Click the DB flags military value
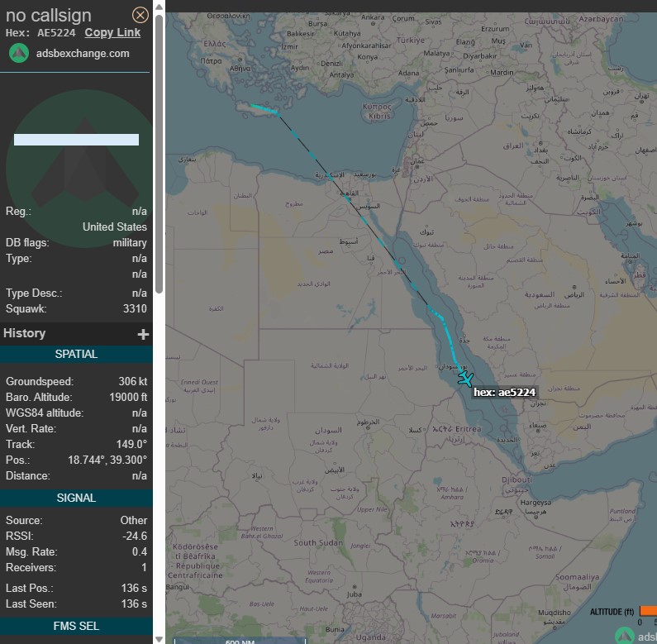This screenshot has width=657, height=644. 130,243
